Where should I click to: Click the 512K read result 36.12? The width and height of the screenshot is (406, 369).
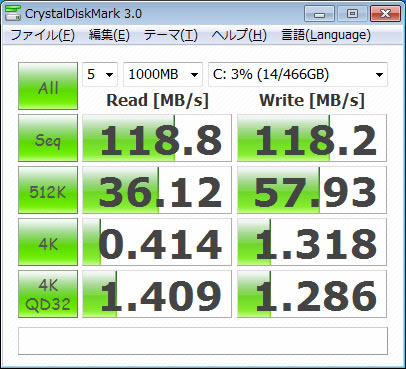(x=157, y=190)
